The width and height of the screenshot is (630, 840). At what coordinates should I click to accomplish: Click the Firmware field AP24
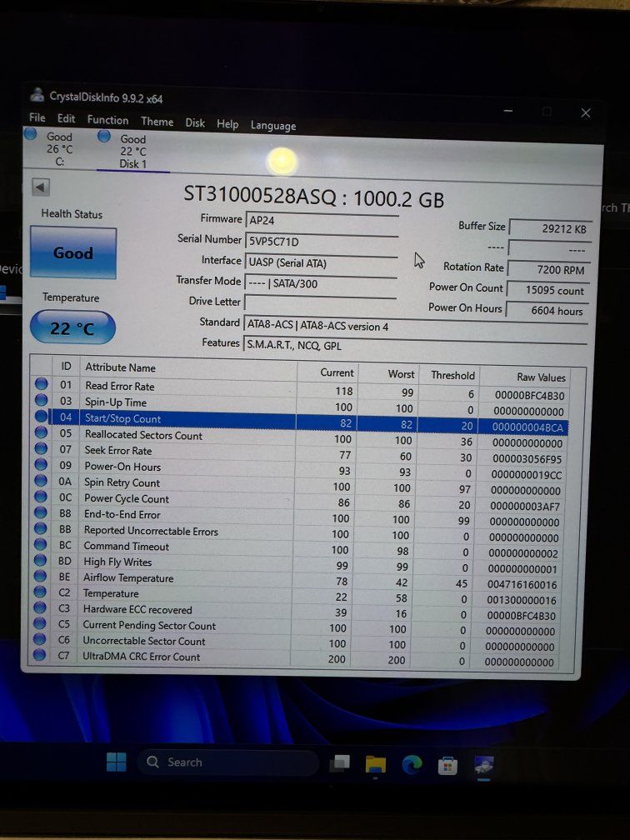[x=322, y=220]
